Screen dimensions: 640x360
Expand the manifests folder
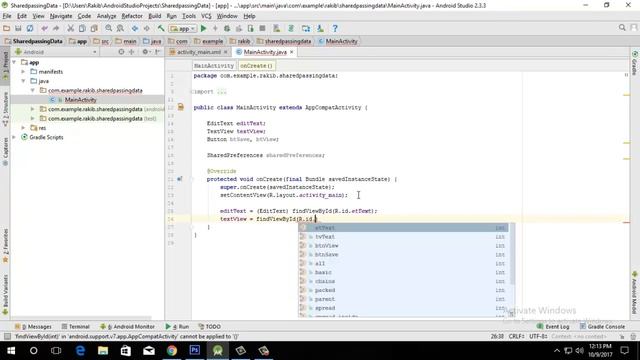[x=23, y=72]
